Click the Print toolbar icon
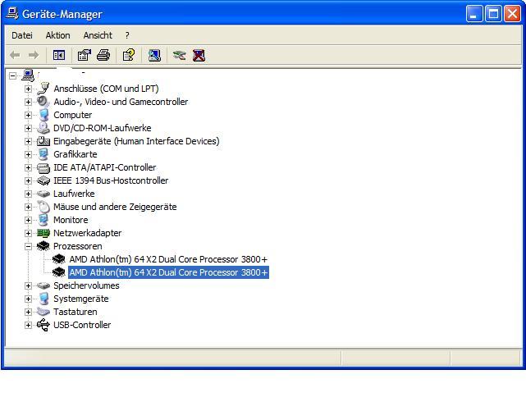 tap(103, 55)
